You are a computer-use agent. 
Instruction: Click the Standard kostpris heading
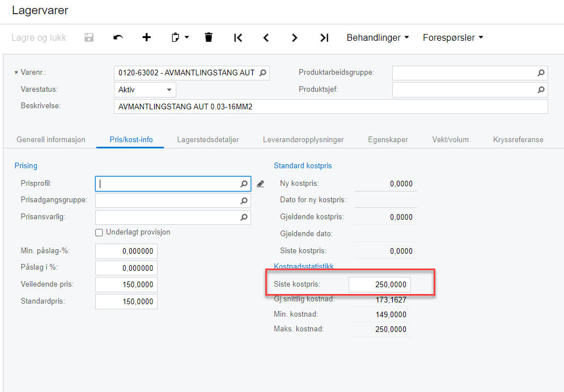[x=303, y=165]
